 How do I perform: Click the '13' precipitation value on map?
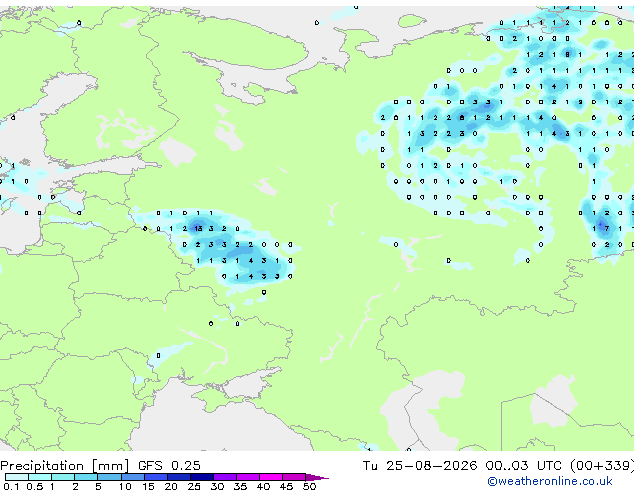pyautogui.click(x=198, y=228)
